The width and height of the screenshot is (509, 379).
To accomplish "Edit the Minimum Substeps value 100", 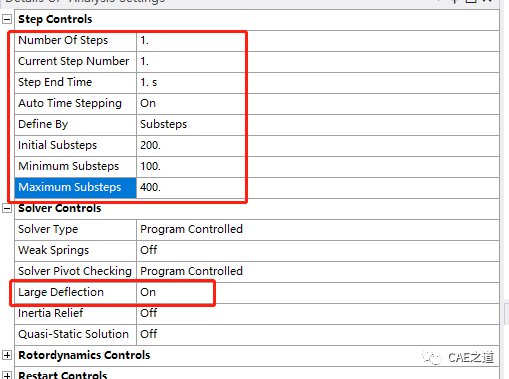I will click(318, 167).
